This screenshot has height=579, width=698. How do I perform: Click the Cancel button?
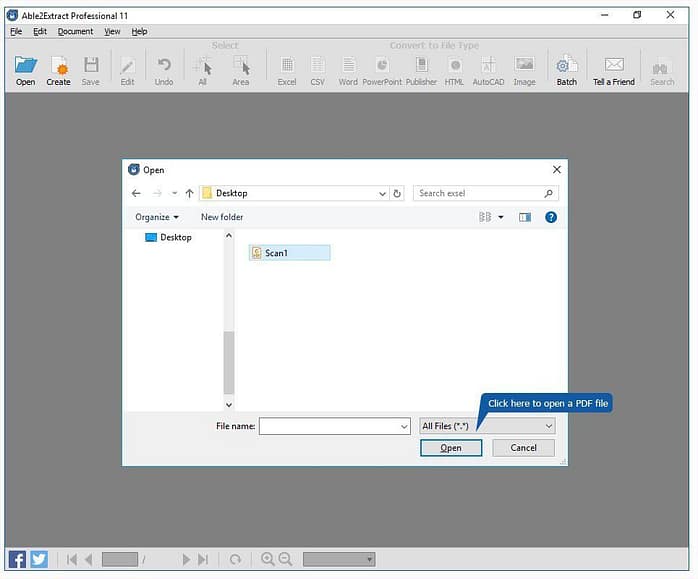524,448
